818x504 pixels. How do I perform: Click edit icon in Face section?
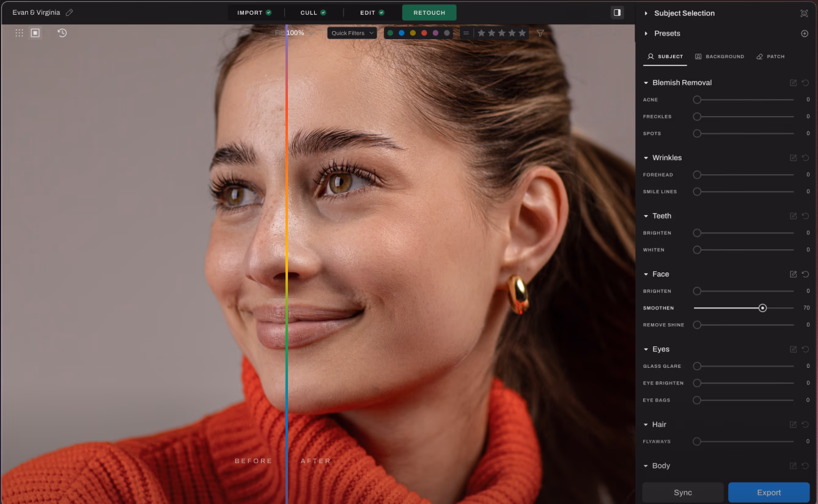pyautogui.click(x=794, y=274)
